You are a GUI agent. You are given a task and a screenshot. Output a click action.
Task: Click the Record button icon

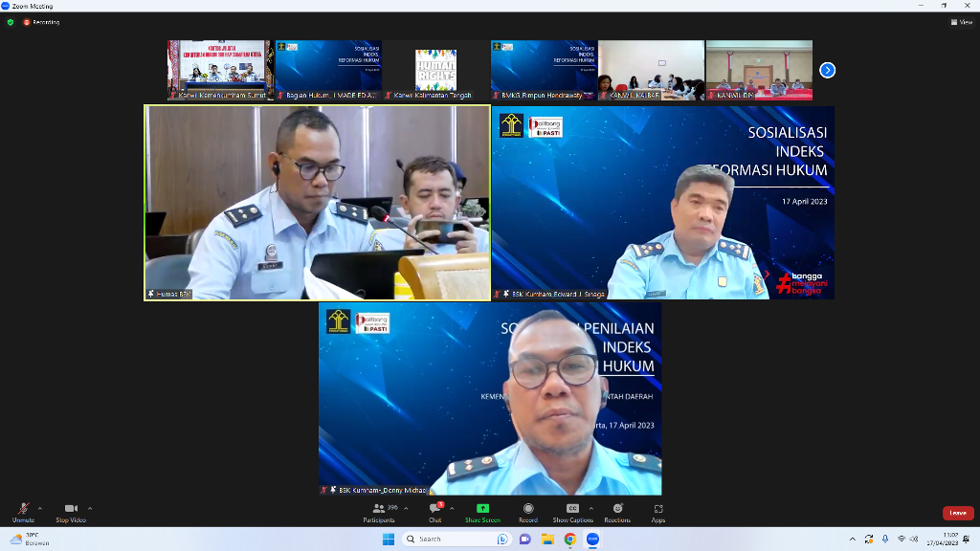528,508
